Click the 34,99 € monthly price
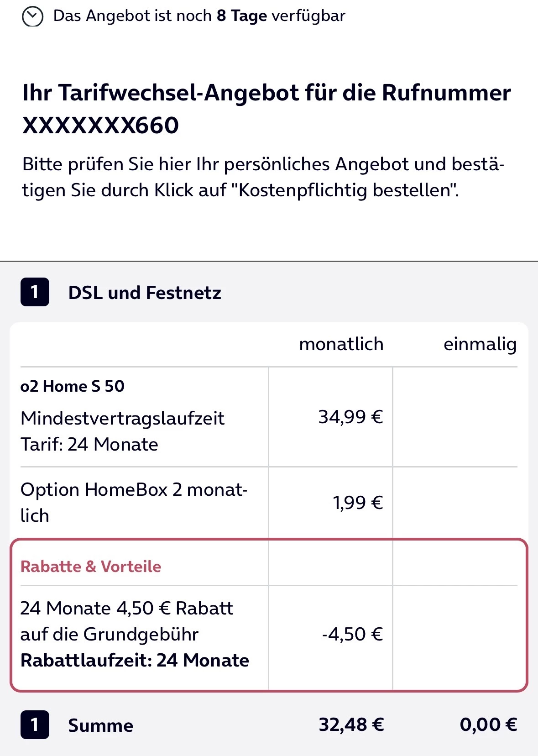The width and height of the screenshot is (538, 756). click(x=350, y=417)
